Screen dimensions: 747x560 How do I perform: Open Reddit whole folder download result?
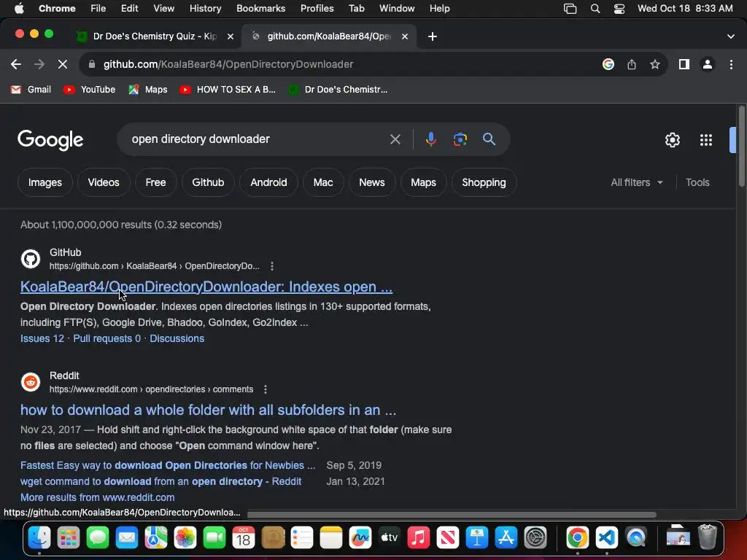[x=208, y=410]
